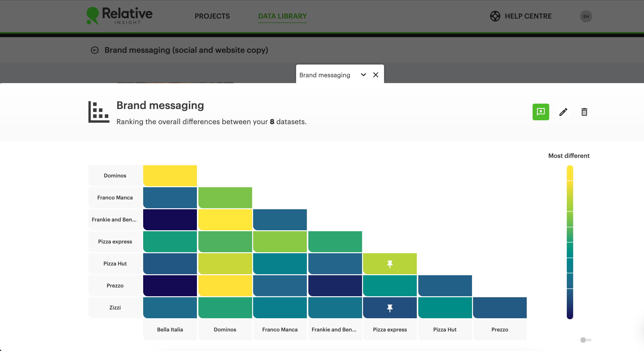Click the Franco Manca row label
The height and width of the screenshot is (351, 644).
115,198
